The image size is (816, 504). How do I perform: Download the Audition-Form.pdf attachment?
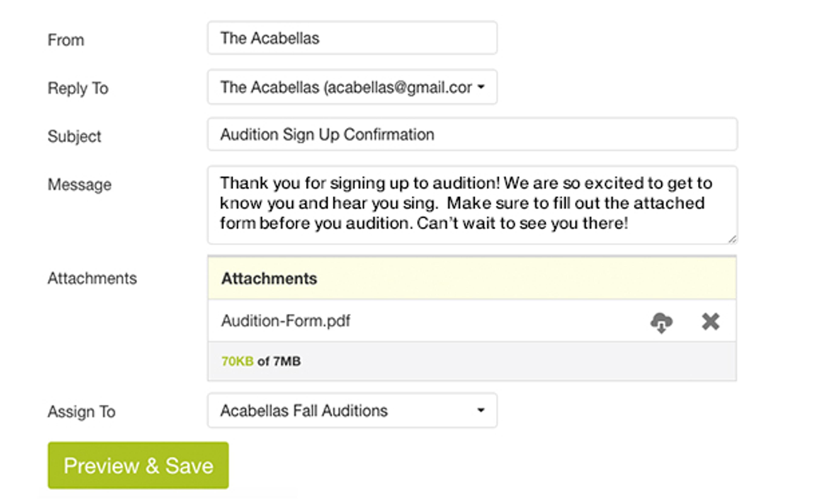point(661,322)
